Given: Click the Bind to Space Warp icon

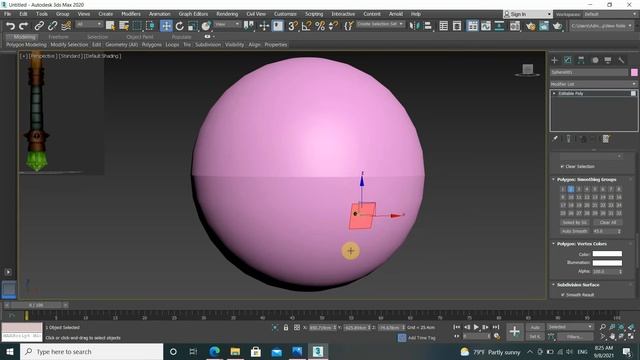Looking at the screenshot, I should point(66,26).
